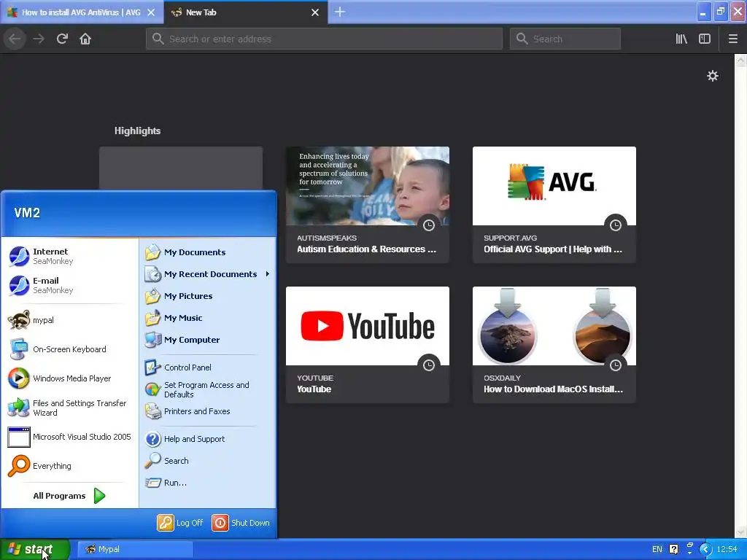Expand My Recent Documents submenu
Image resolution: width=747 pixels, height=560 pixels.
tap(207, 274)
